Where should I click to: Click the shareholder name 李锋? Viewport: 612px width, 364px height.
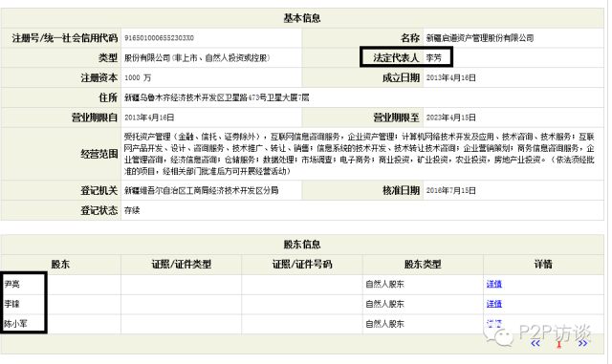point(11,304)
